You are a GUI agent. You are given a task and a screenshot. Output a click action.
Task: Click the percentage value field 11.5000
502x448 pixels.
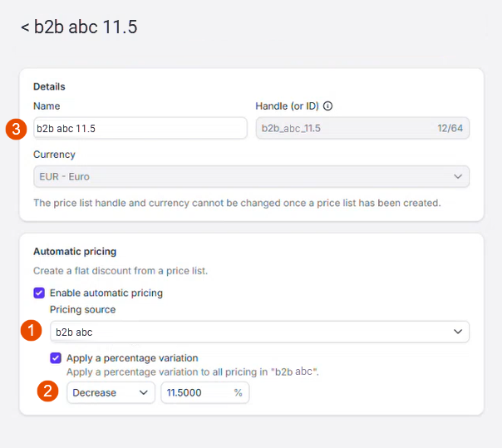coord(205,392)
